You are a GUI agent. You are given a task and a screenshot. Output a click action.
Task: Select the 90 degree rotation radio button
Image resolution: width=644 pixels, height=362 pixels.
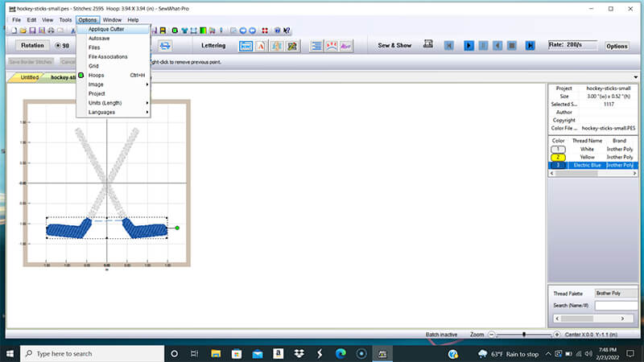56,46
